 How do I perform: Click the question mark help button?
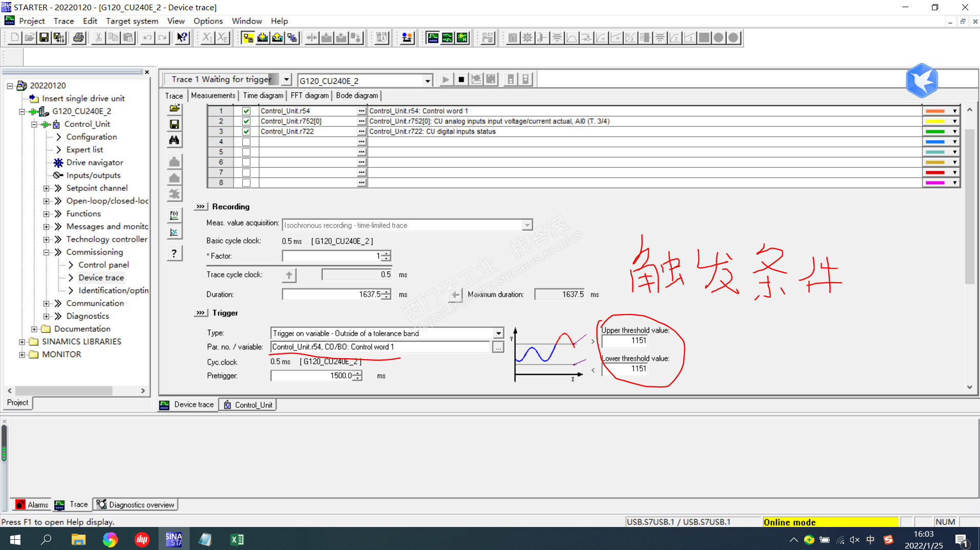(174, 254)
